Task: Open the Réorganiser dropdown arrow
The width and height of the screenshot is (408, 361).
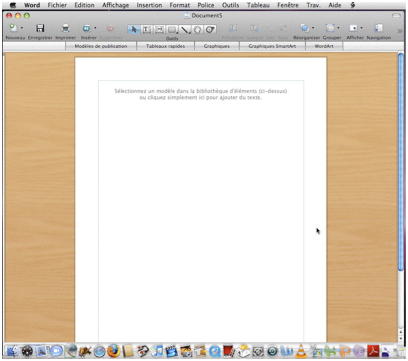Action: point(313,28)
